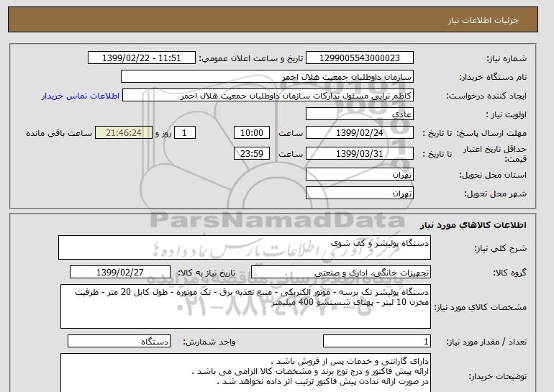Screen dimensions: 554x392
Task: Click the buyer organization name field
Action: coord(267,77)
